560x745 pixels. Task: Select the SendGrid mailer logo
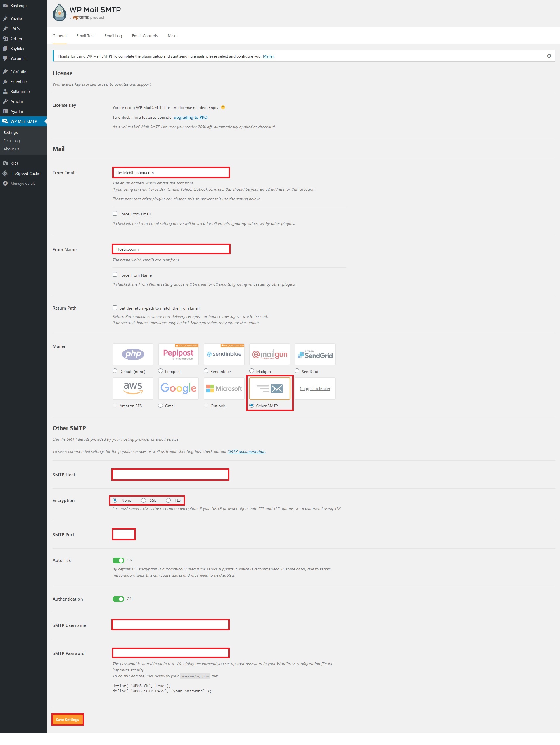point(315,354)
